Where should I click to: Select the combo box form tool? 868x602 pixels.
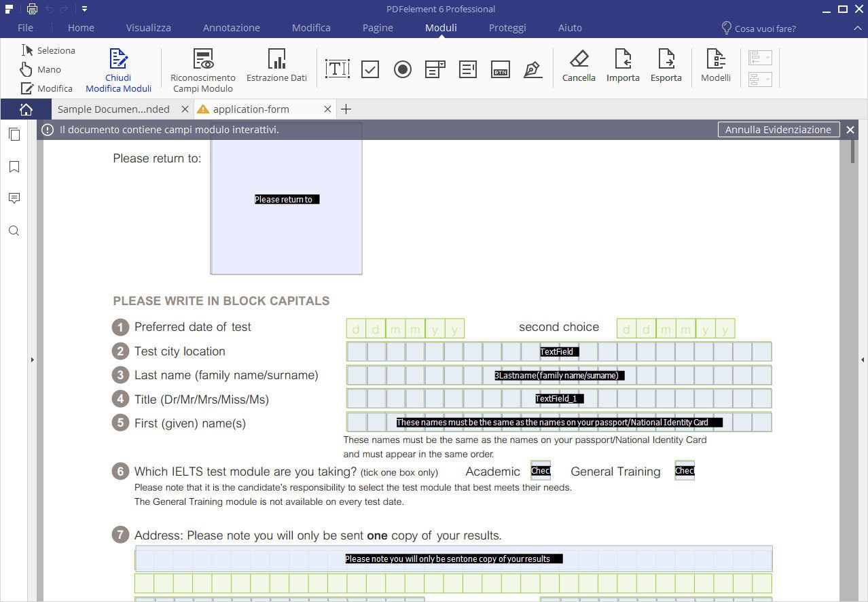point(435,69)
